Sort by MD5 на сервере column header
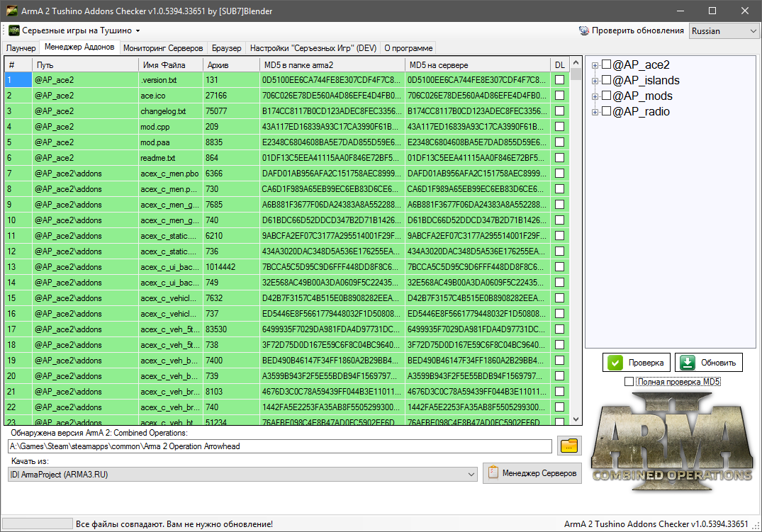The height and width of the screenshot is (532, 762). [x=478, y=64]
